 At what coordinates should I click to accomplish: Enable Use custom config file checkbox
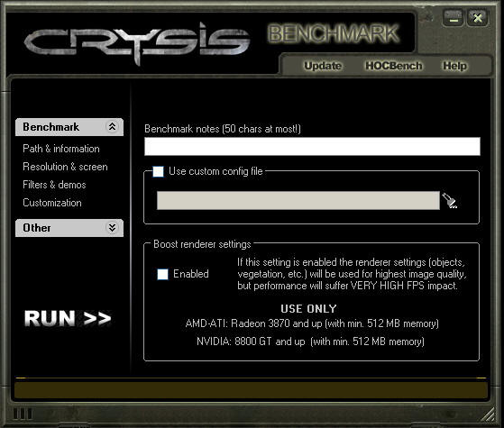(x=158, y=171)
